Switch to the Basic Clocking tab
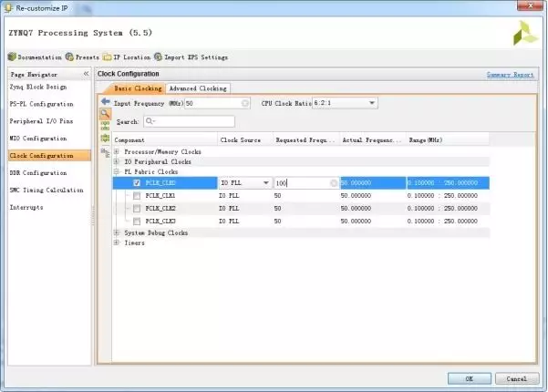 pos(138,88)
